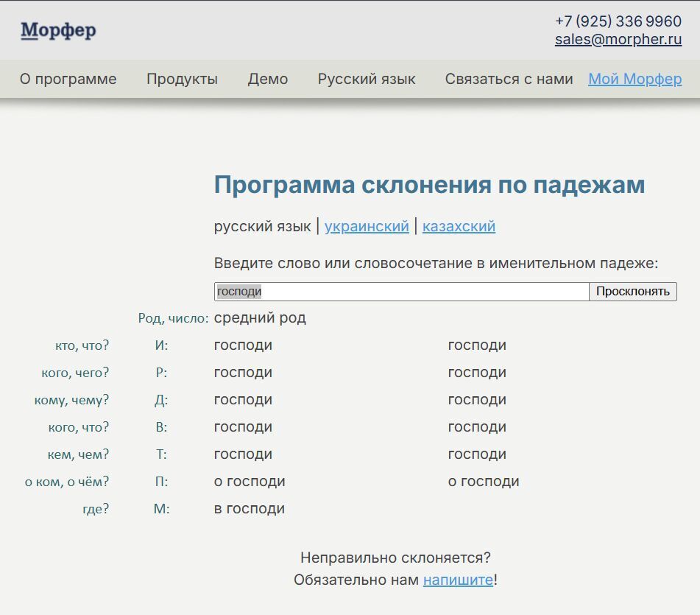Click the Род, число: label
Image resolution: width=700 pixels, height=615 pixels.
(x=173, y=318)
